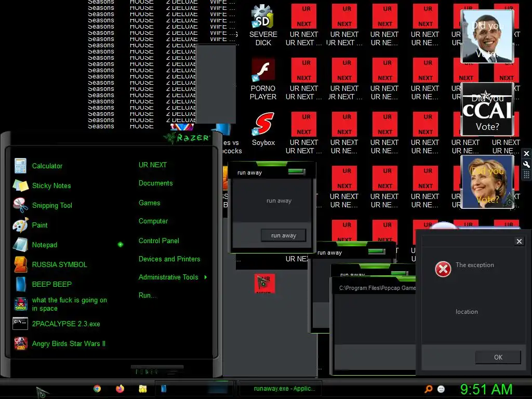This screenshot has height=399, width=532.
Task: Open Angry Birds Star Wars II
Action: pos(69,343)
